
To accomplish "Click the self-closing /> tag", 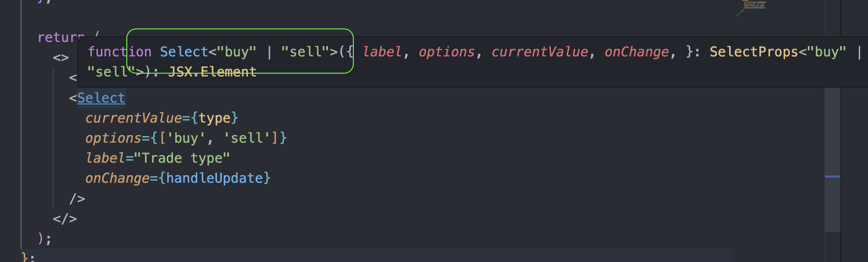I will pos(77,199).
